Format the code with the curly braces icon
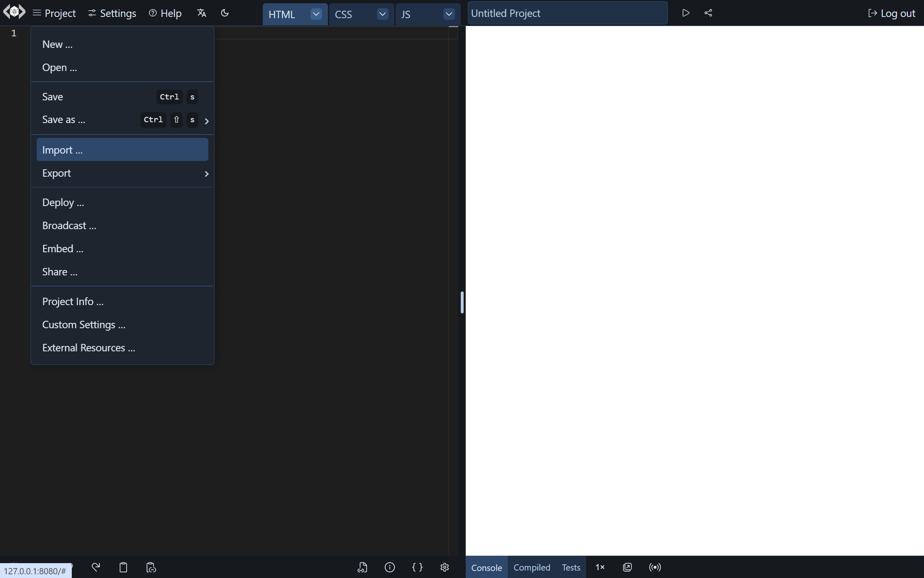This screenshot has height=578, width=924. (417, 567)
